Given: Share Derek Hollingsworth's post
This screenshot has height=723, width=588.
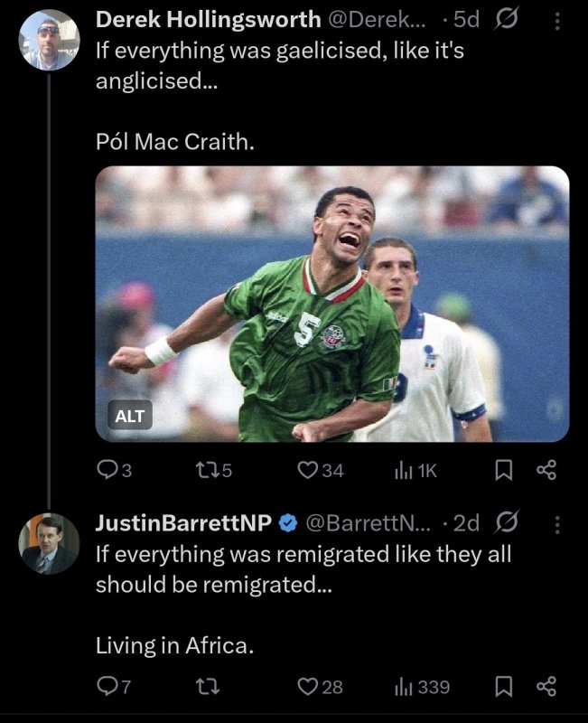Looking at the screenshot, I should click(x=546, y=469).
